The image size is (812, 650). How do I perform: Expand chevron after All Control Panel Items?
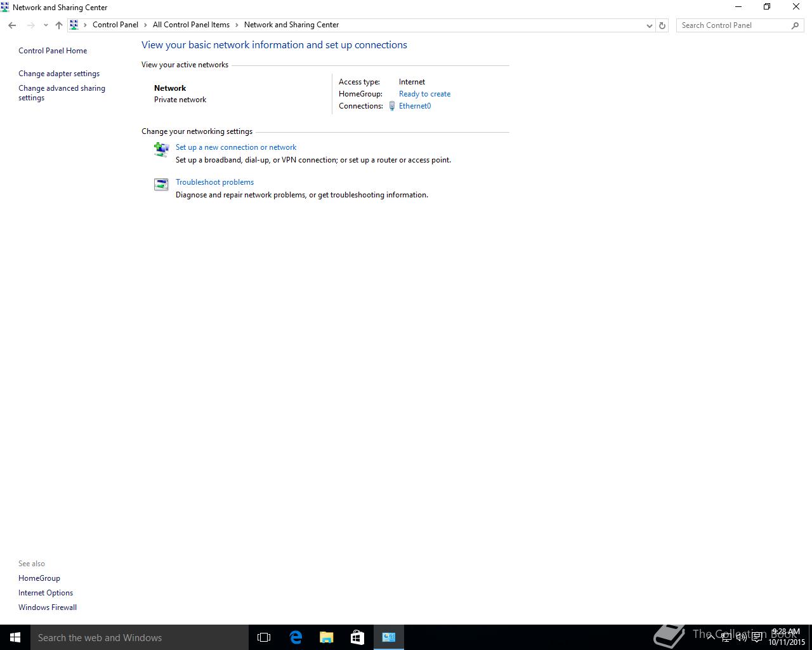[x=237, y=25]
